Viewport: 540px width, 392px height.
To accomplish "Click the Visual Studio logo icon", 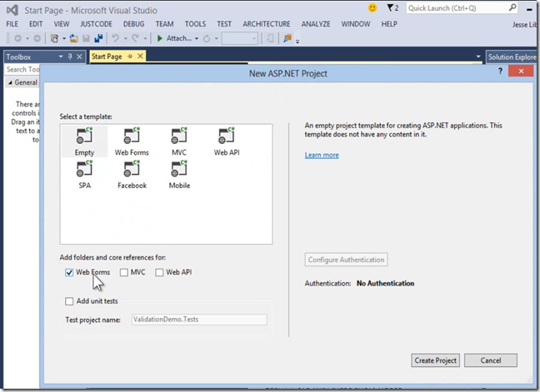I will (x=12, y=10).
